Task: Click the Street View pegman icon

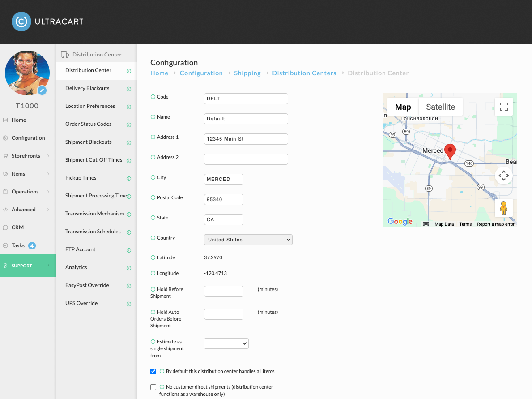Action: click(503, 207)
